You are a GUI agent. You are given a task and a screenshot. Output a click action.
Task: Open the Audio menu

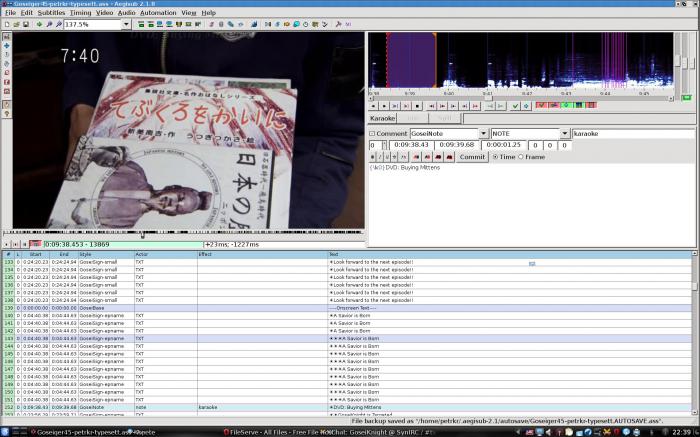[x=126, y=12]
